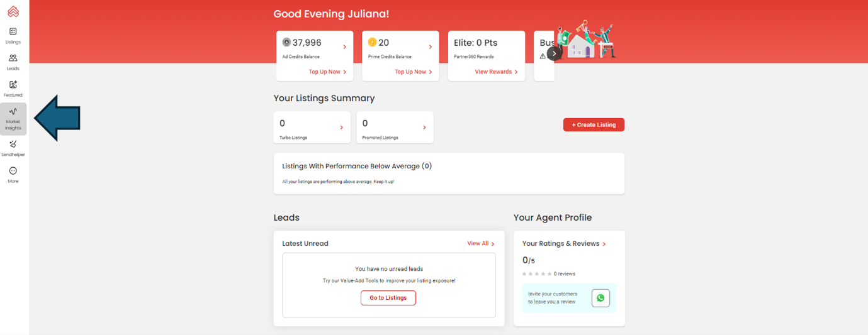Open Sendhelper from the sidebar
The width and height of the screenshot is (868, 335).
[13, 148]
